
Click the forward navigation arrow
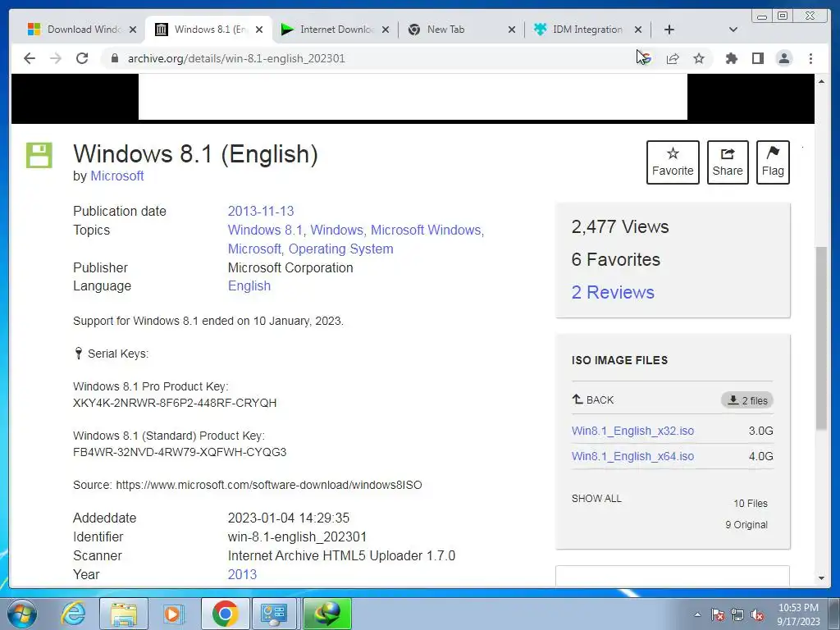coord(56,58)
